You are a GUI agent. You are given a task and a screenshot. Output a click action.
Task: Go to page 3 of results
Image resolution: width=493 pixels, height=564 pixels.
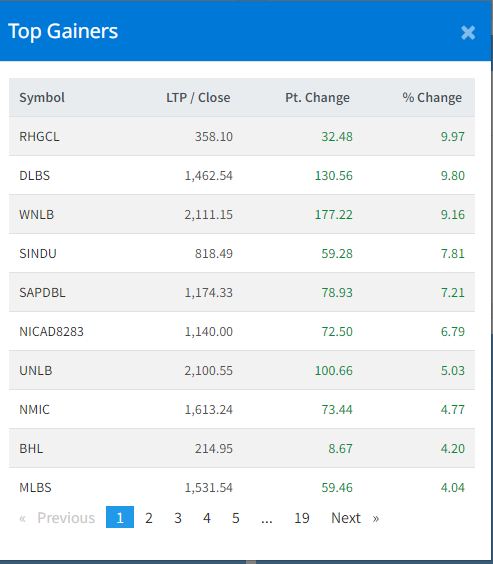click(x=178, y=518)
